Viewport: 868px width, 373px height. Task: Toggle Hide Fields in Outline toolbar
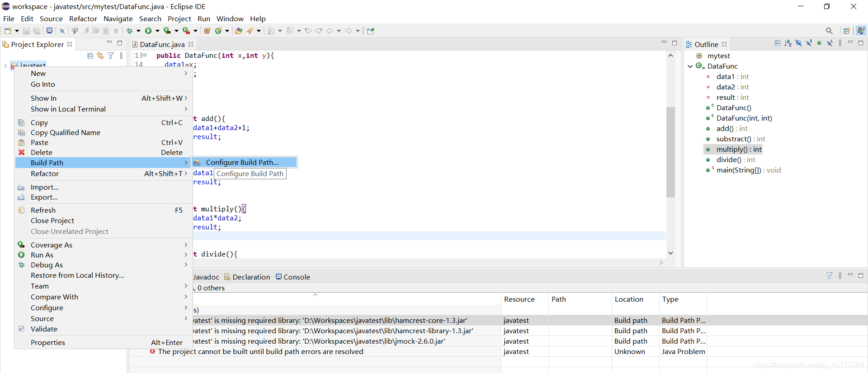(798, 43)
